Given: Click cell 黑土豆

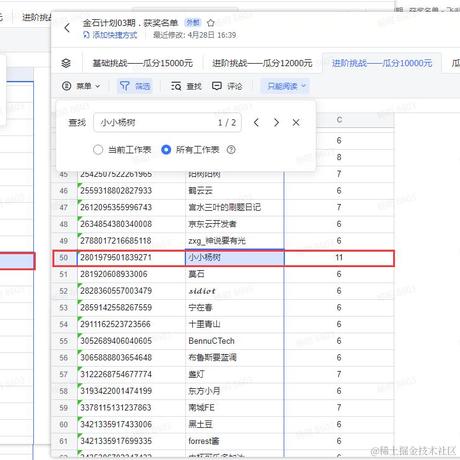Looking at the screenshot, I should (235, 424).
